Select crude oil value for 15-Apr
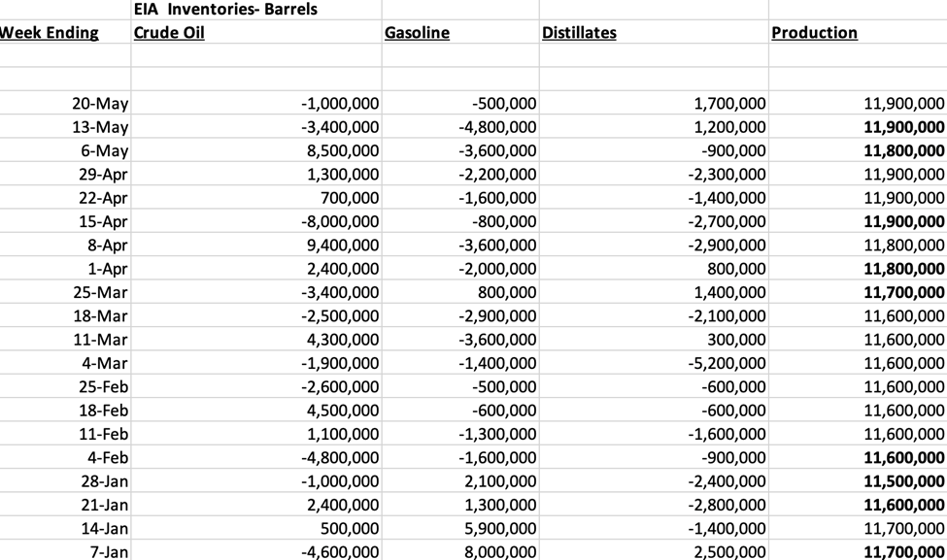Image resolution: width=947 pixels, height=560 pixels. (340, 221)
